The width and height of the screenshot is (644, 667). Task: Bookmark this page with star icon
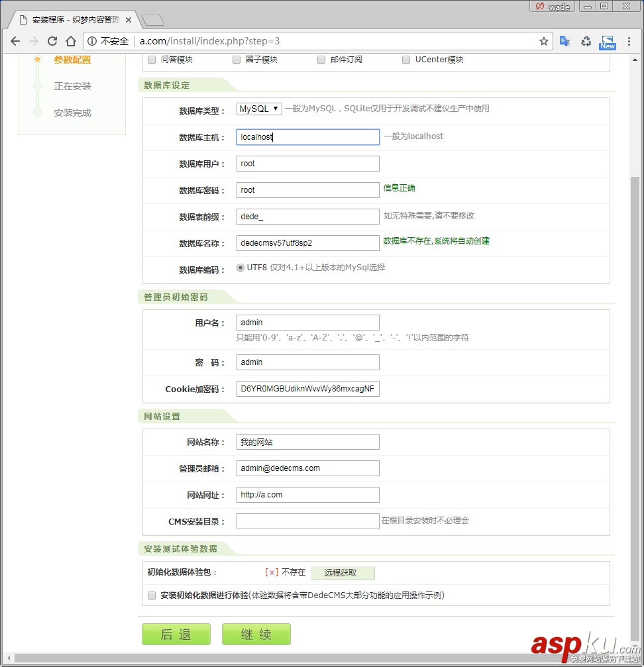point(544,41)
